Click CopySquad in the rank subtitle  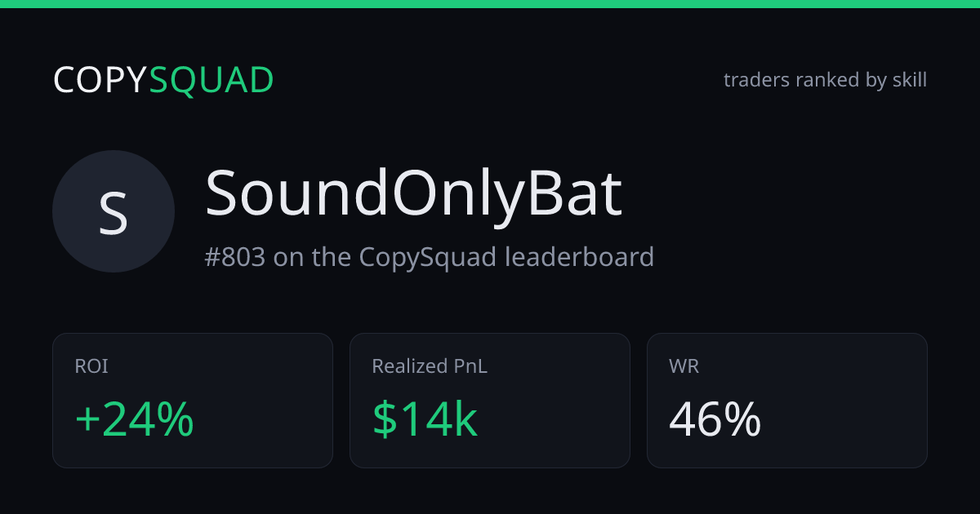point(428,258)
